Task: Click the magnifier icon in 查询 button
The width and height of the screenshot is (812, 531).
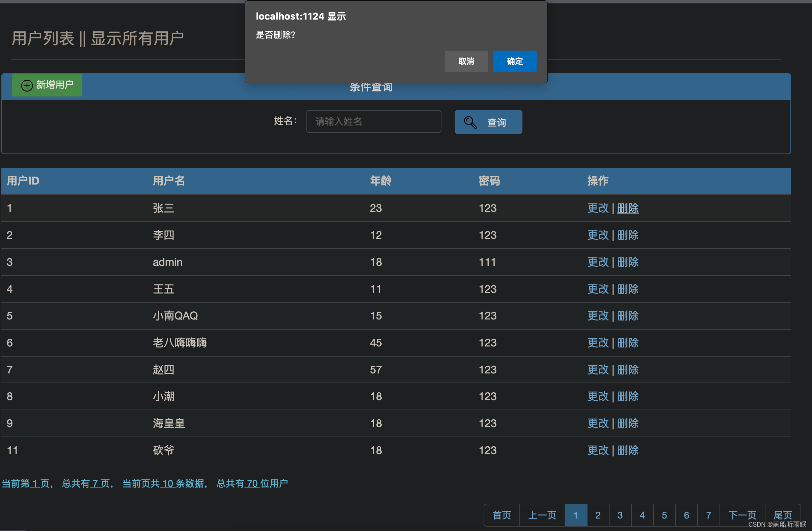Action: tap(470, 122)
